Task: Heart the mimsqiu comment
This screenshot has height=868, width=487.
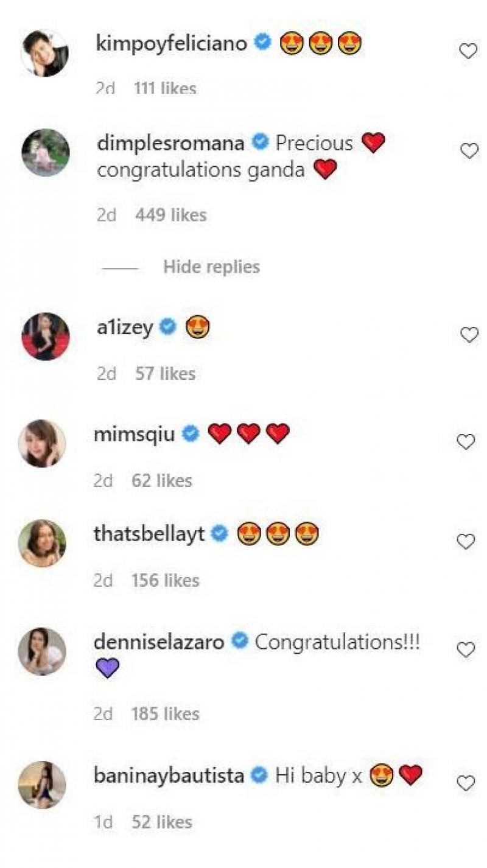Action: tap(466, 442)
